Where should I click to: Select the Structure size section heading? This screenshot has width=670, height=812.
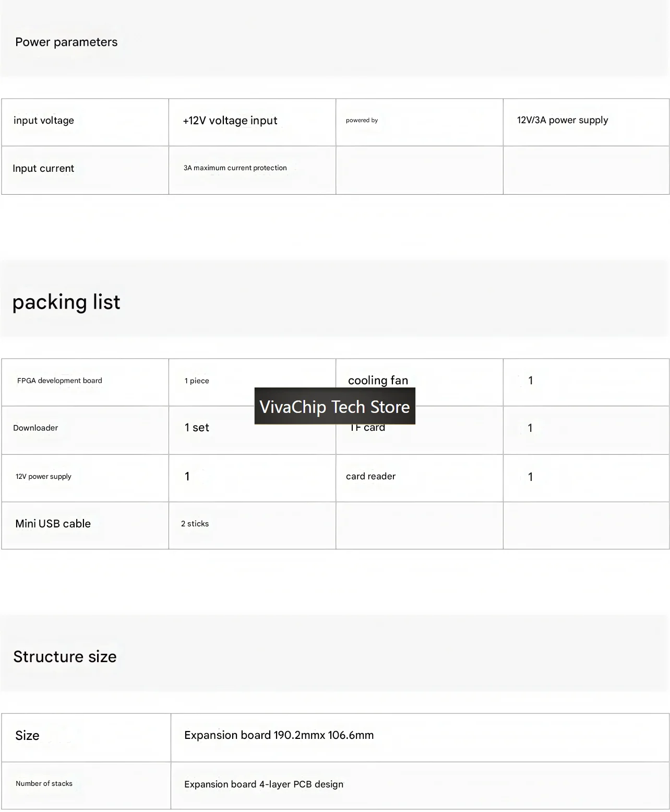tap(65, 656)
